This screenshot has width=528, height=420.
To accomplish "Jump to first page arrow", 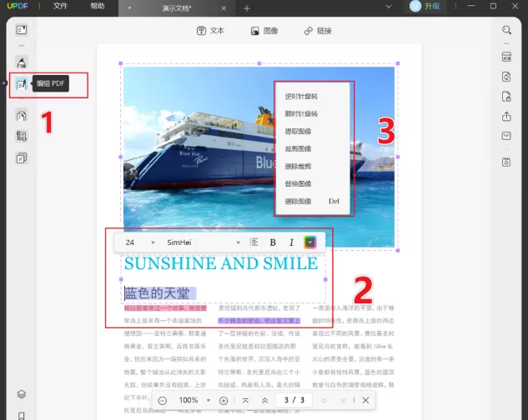I will coord(245,401).
